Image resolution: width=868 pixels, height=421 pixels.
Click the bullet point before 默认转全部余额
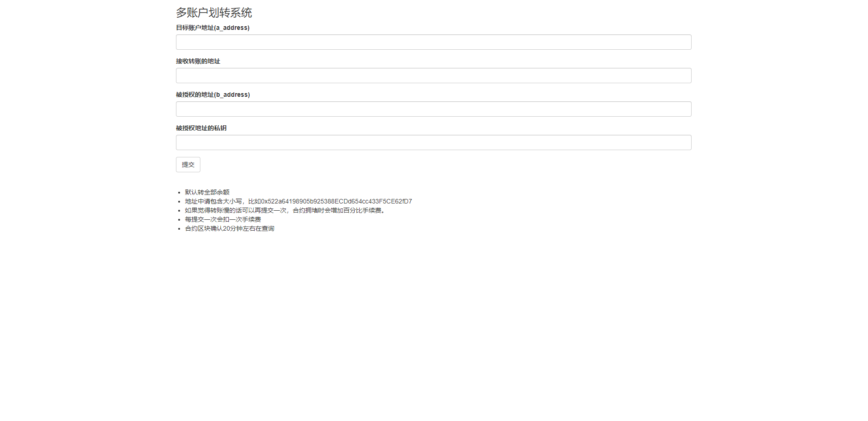point(179,193)
